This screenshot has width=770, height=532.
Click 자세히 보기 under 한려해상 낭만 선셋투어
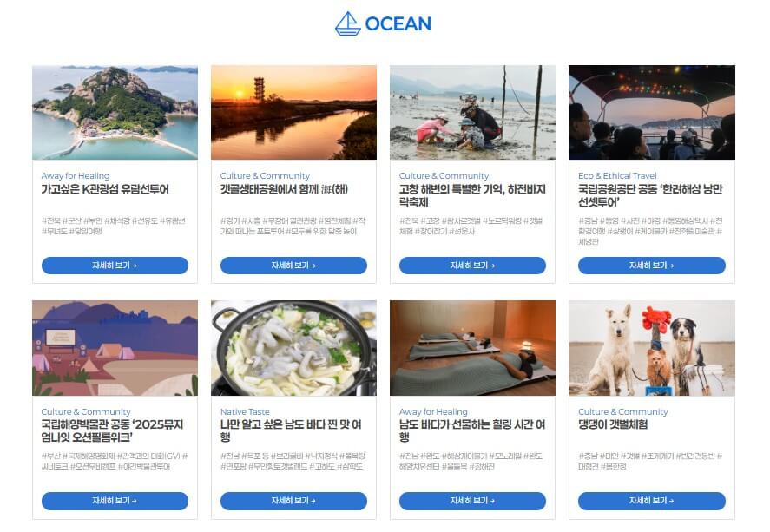tap(652, 266)
